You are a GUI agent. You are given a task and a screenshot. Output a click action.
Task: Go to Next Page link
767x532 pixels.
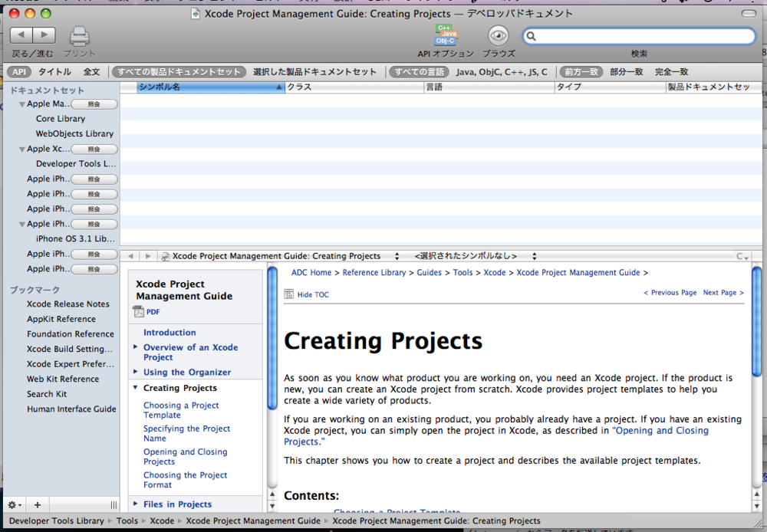pyautogui.click(x=723, y=292)
